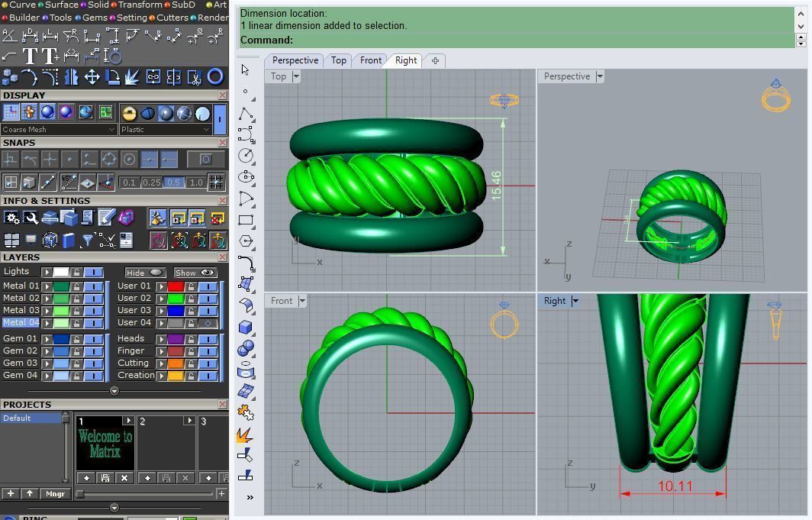Pick the rectangle drawing tool
812x520 pixels.
coord(246,220)
